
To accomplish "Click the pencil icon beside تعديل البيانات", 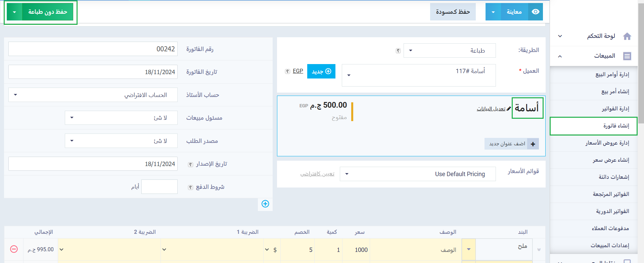I will (509, 109).
